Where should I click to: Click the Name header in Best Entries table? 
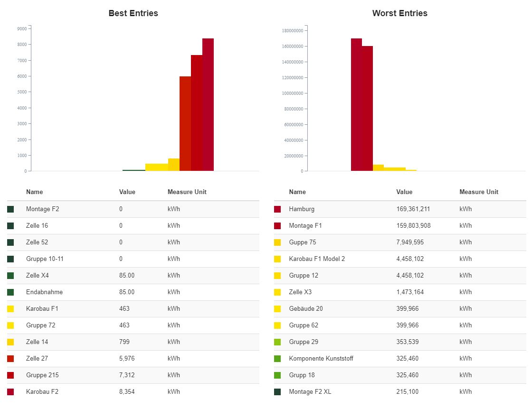pos(34,192)
